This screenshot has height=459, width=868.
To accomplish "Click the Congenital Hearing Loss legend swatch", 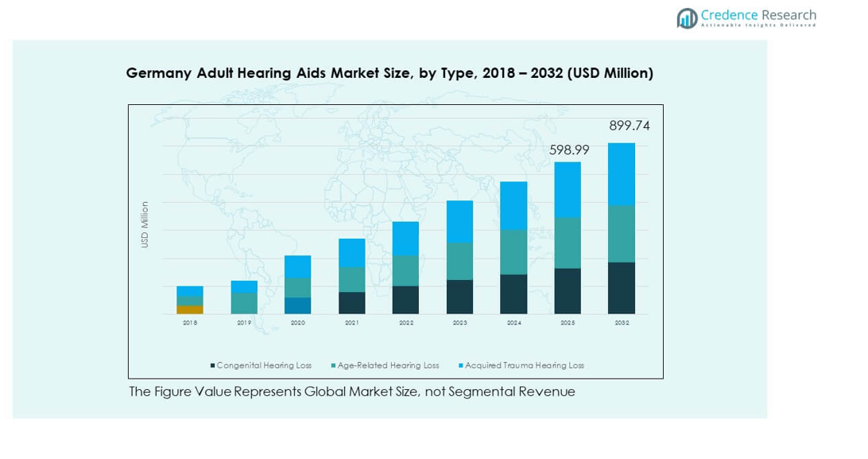I will tap(212, 366).
